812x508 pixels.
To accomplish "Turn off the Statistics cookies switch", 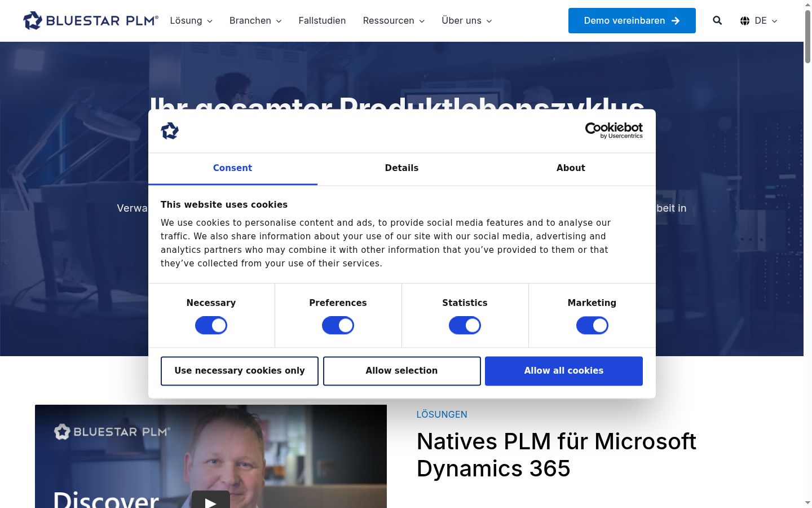I will pos(465,326).
